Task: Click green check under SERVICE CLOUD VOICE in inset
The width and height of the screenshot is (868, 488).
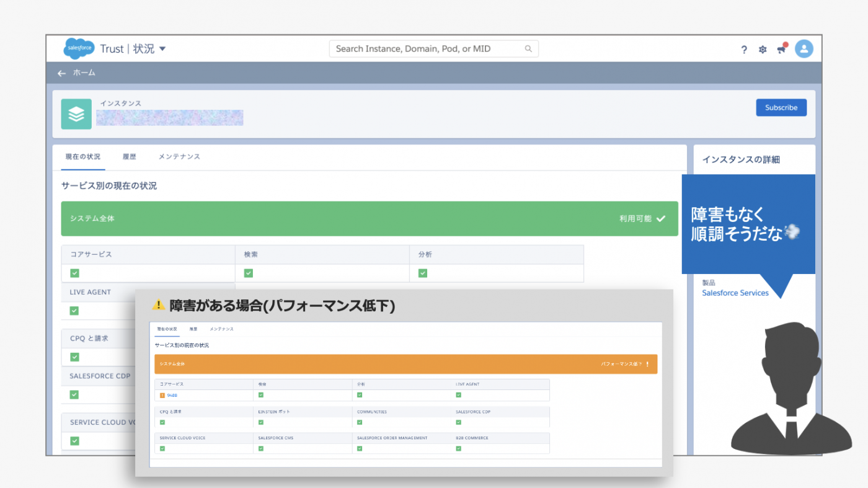Action: (x=162, y=448)
